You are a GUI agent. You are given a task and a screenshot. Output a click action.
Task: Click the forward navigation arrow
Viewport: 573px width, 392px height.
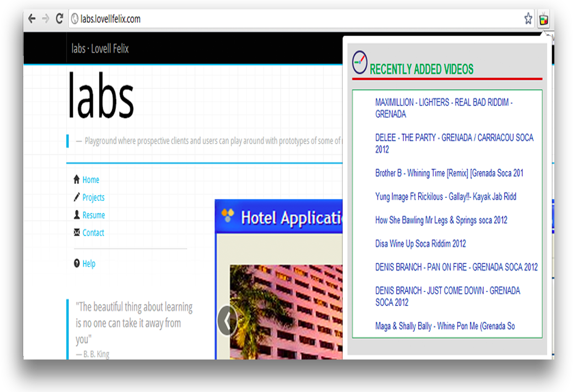tap(46, 18)
